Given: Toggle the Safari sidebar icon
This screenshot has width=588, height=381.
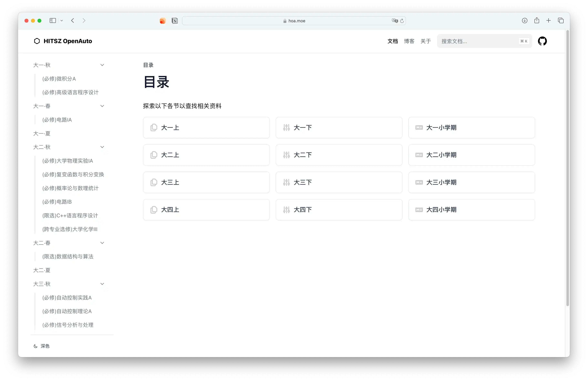Looking at the screenshot, I should click(53, 21).
